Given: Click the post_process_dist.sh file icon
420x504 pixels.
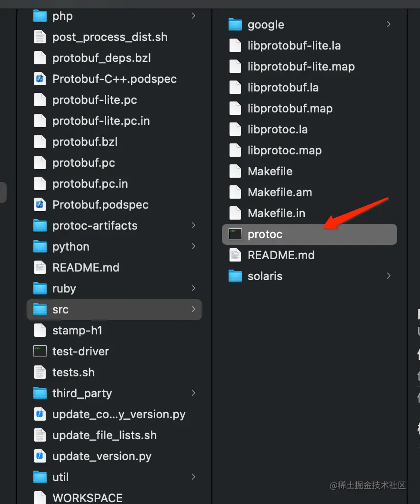Looking at the screenshot, I should 40,37.
